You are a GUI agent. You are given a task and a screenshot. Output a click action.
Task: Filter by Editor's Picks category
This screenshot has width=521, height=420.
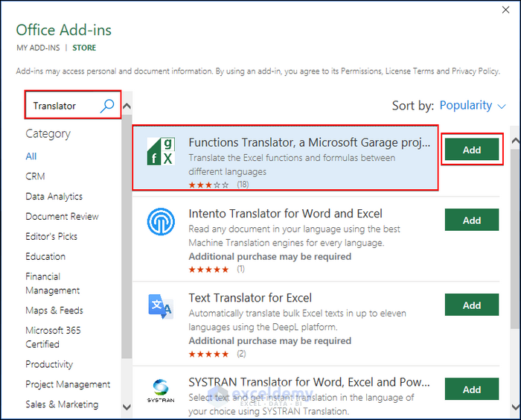click(x=51, y=236)
